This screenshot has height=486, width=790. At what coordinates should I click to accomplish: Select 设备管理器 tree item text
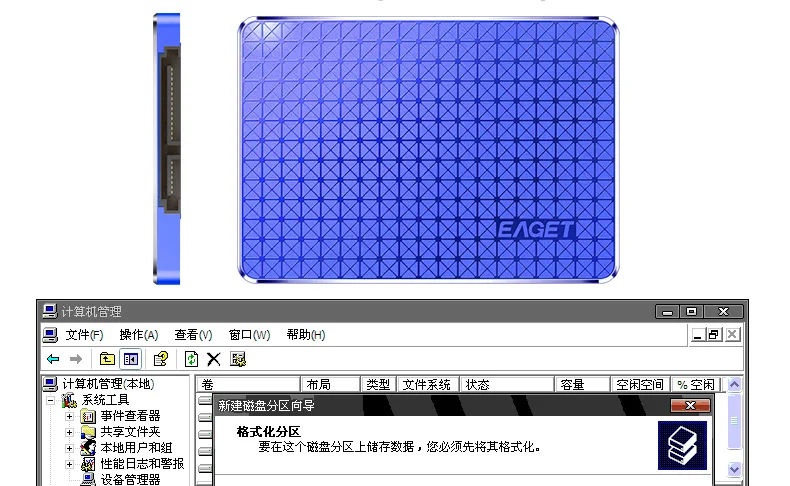tap(130, 479)
